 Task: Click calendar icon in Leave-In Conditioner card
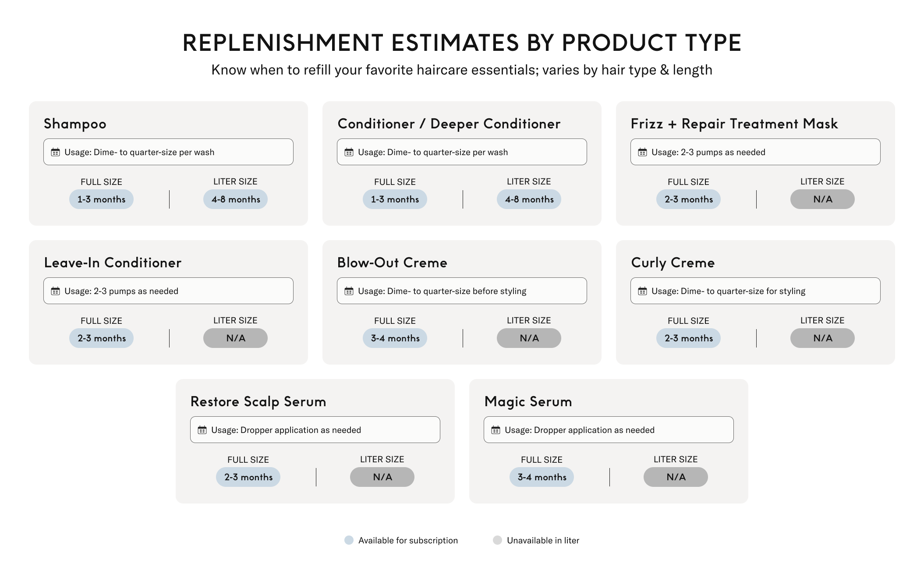click(56, 291)
